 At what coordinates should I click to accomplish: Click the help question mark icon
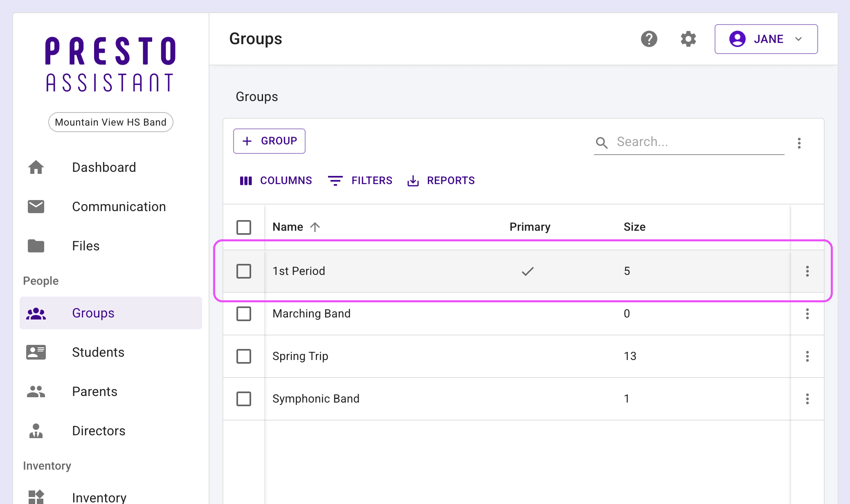tap(649, 39)
